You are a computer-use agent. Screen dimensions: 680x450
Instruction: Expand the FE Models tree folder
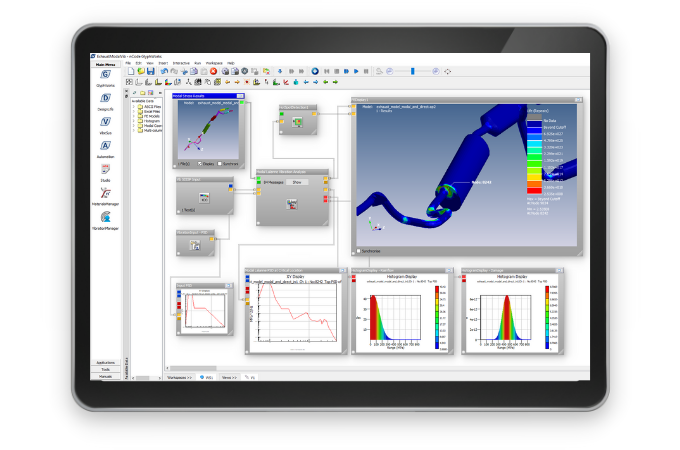click(x=134, y=116)
